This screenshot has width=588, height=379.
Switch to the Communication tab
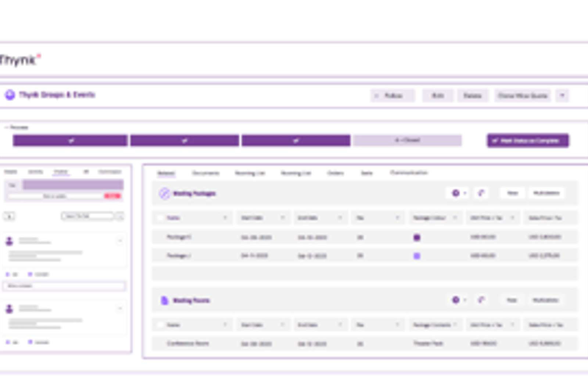point(409,173)
